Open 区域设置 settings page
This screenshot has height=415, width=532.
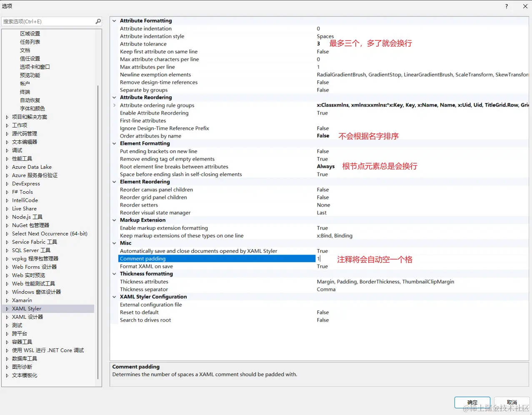click(x=30, y=34)
